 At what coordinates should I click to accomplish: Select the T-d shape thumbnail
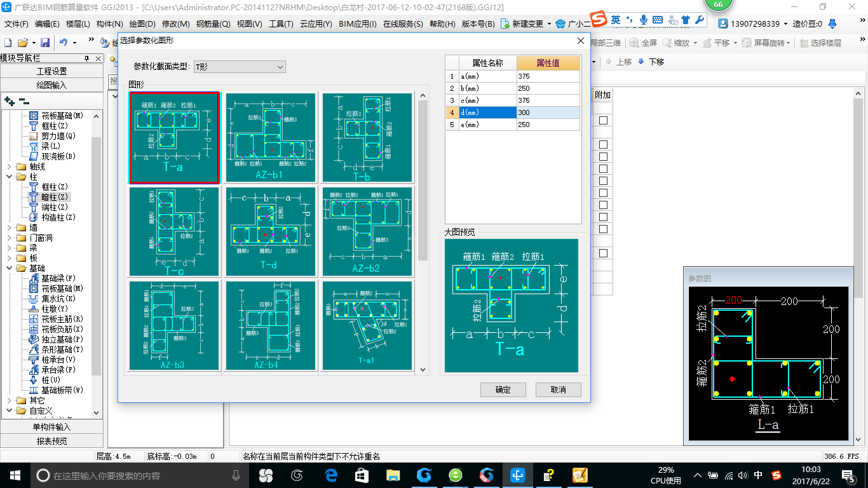[271, 231]
